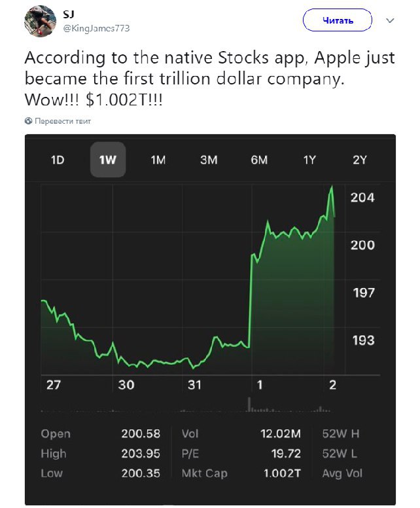Viewport: 420px width, 508px height.
Task: Expand the tweet options chevron
Action: tap(390, 20)
